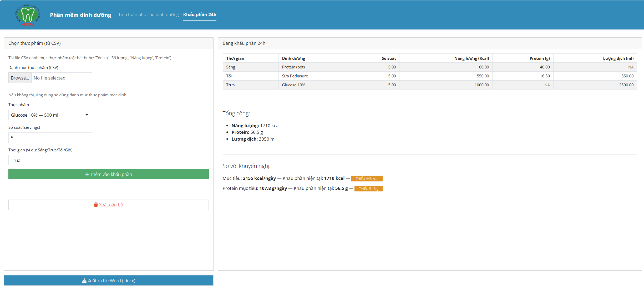
Task: Click the Thời gian column header
Action: [x=235, y=58]
